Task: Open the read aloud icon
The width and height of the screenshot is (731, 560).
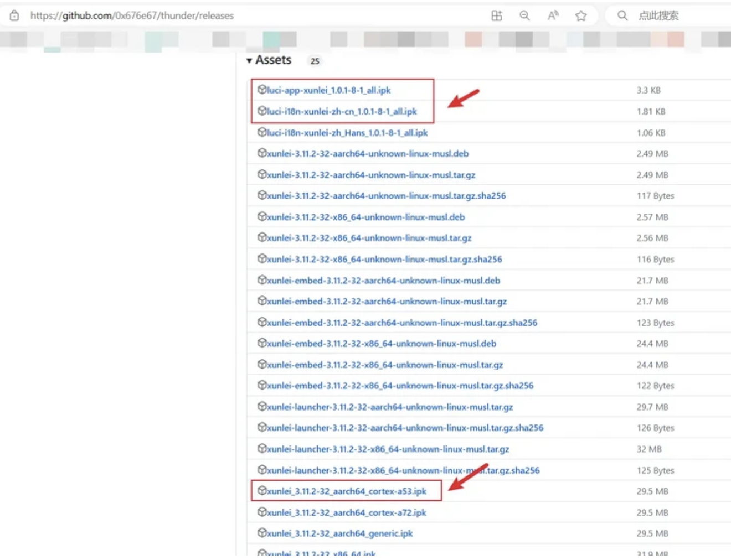Action: point(553,15)
